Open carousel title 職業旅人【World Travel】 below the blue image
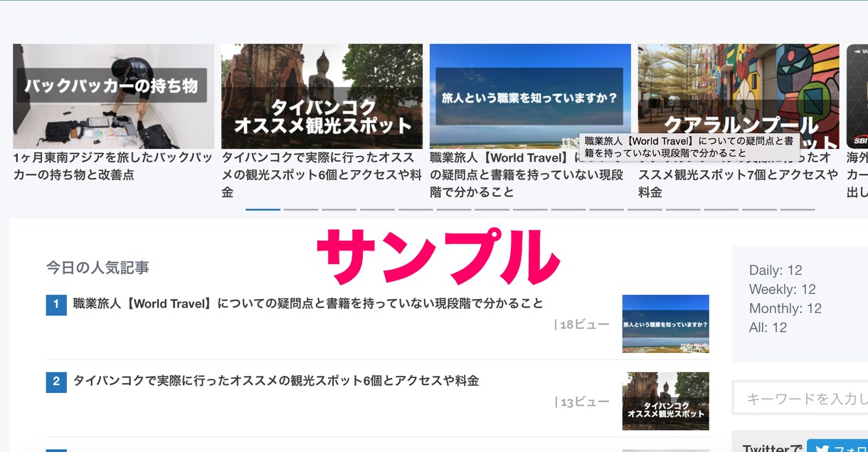 coord(526,174)
